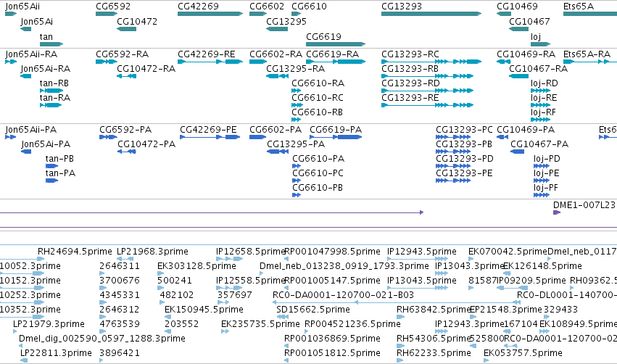Image resolution: width=617 pixels, height=364 pixels.
Task: Select EST LP22811.3prime
Action: (x=56, y=353)
